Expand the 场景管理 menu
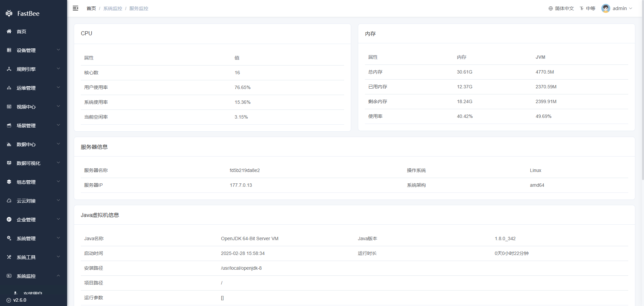The width and height of the screenshot is (644, 306). click(34, 125)
